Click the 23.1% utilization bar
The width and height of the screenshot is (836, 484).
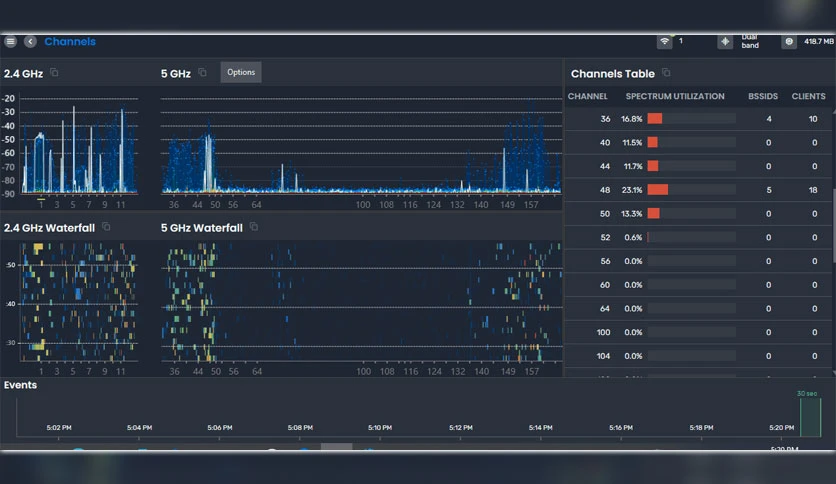pyautogui.click(x=692, y=190)
